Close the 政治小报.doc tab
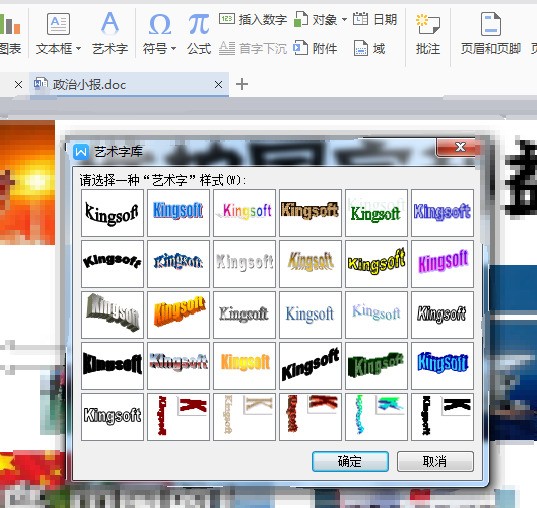This screenshot has height=508, width=537. tap(218, 84)
